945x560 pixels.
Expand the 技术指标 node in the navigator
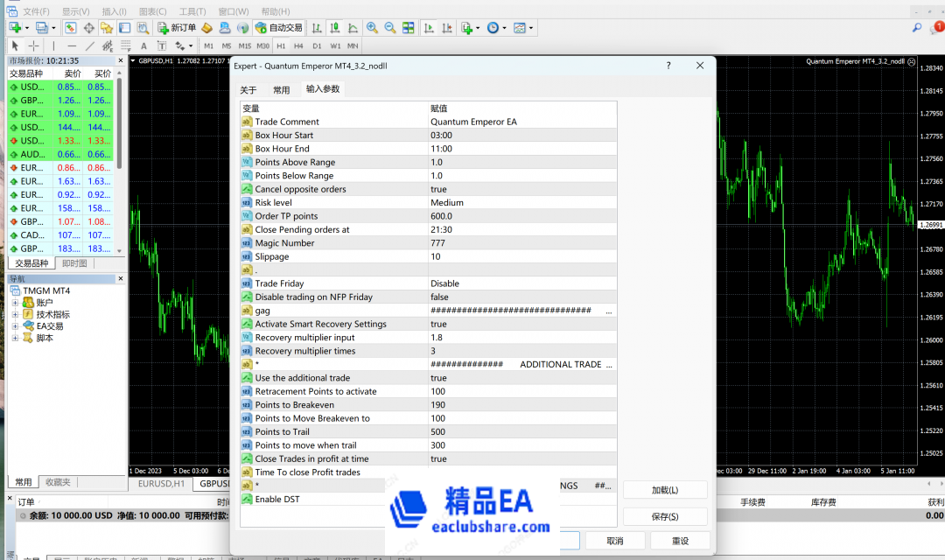15,314
